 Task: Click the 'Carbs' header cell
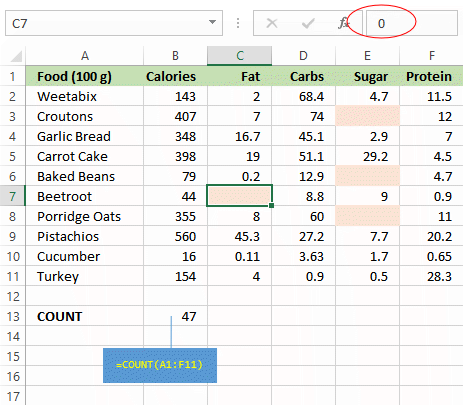coord(303,76)
